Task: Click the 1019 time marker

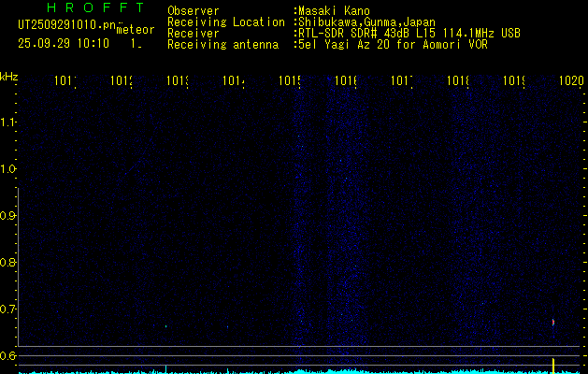Action: (514, 80)
